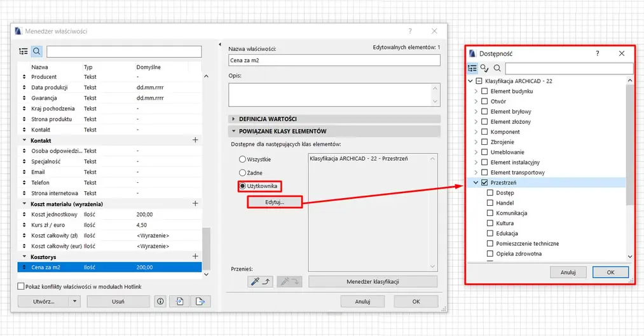The image size is (644, 336).
Task: Click the checked-items filter icon in Dostępność
Action: click(484, 68)
